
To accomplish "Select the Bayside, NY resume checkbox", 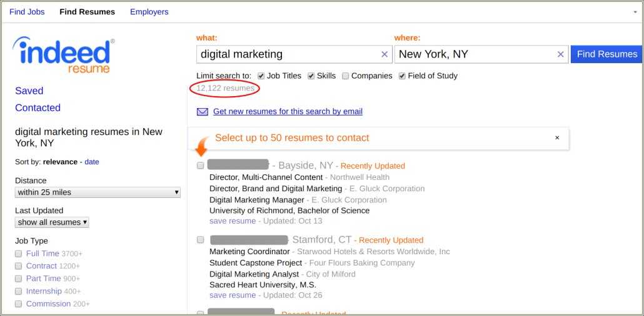I will coord(201,165).
